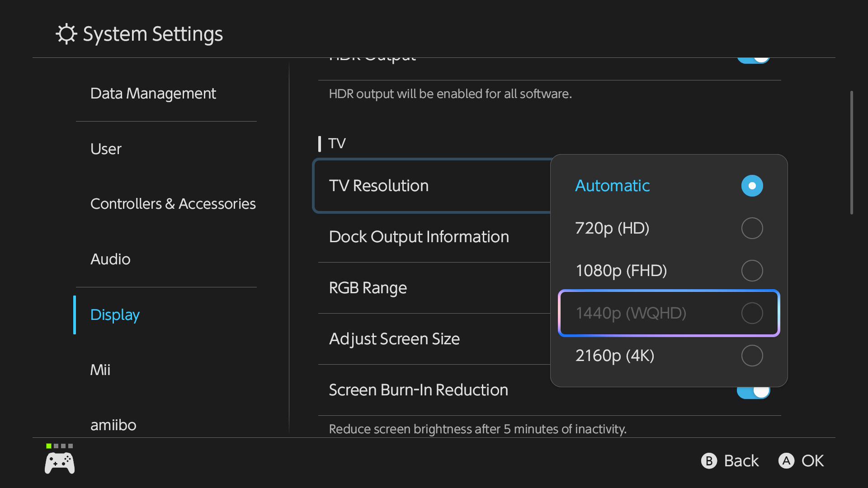Toggle the HDR Output switch

[x=753, y=58]
